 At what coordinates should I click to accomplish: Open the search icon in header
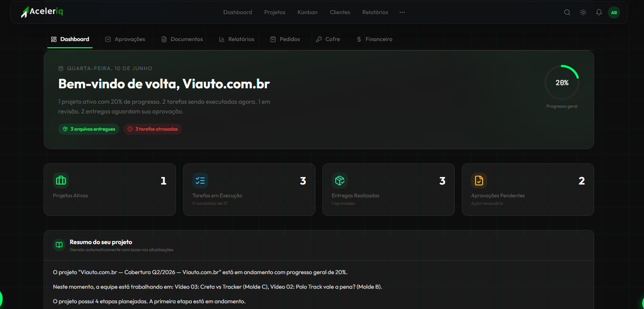point(567,12)
